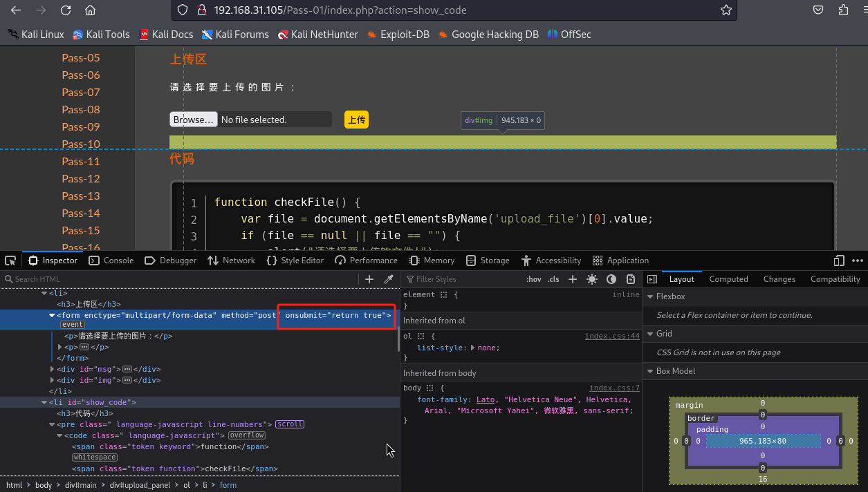
Task: Toggle the .cls classes panel
Action: [x=553, y=279]
